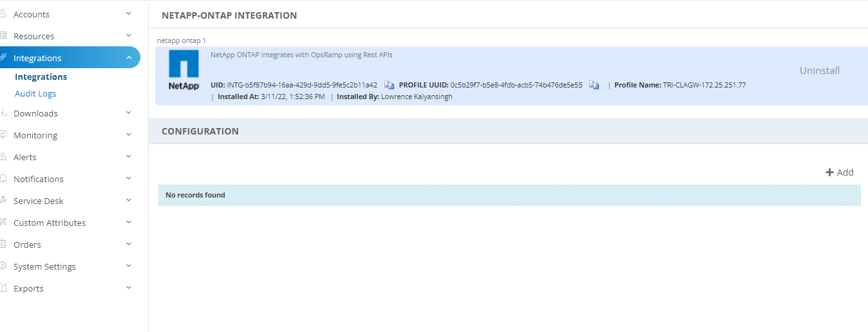Screen dimensions: 868x332
Task: Click the Profile UUID value 0c5b29f7
Action: click(x=516, y=85)
